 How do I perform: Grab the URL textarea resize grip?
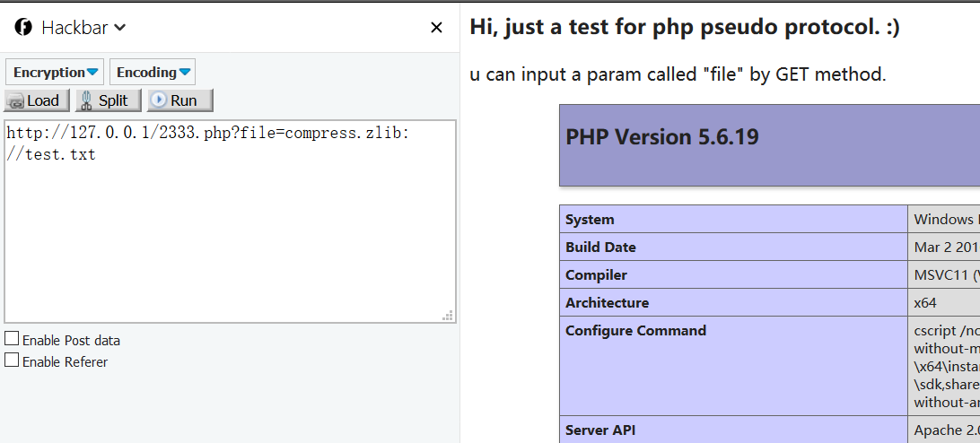pos(448,316)
